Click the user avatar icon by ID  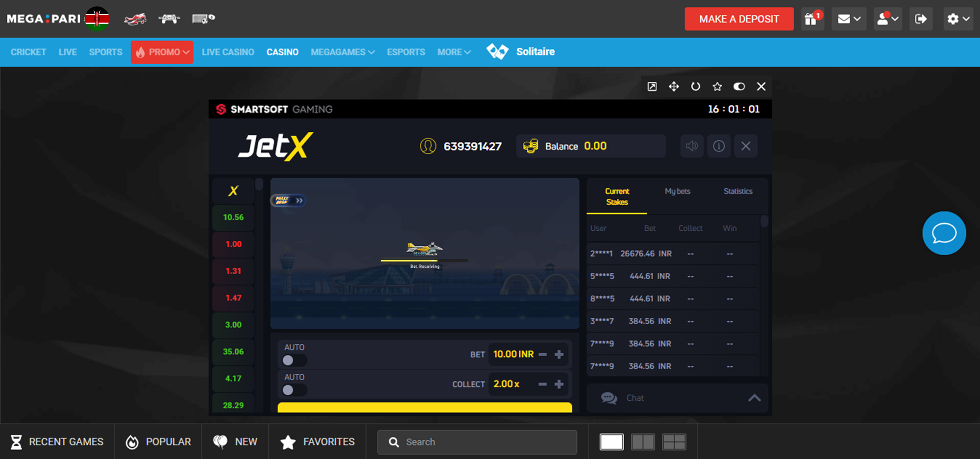(428, 146)
